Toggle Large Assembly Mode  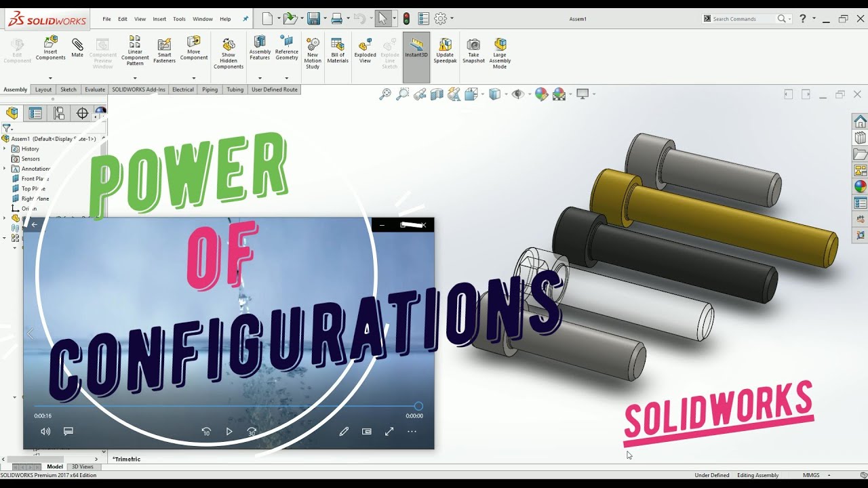[500, 53]
